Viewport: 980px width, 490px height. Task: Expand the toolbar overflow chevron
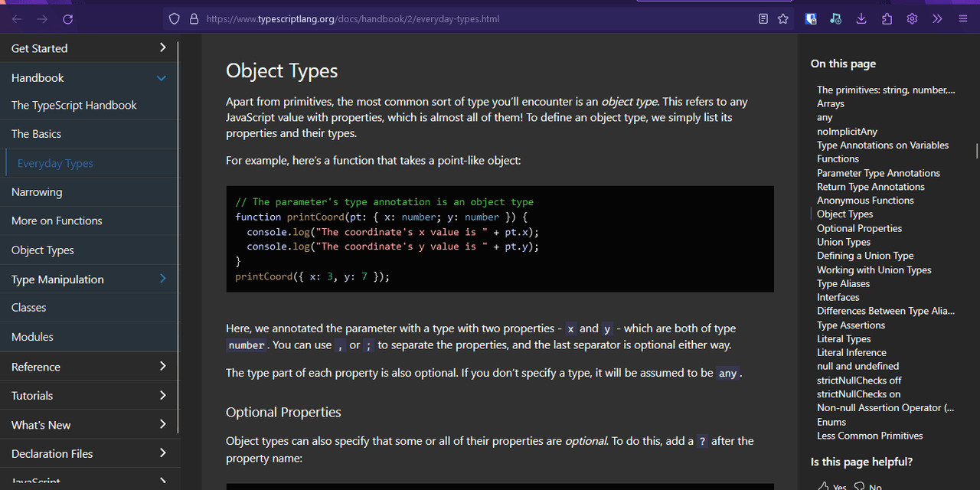pyautogui.click(x=937, y=19)
